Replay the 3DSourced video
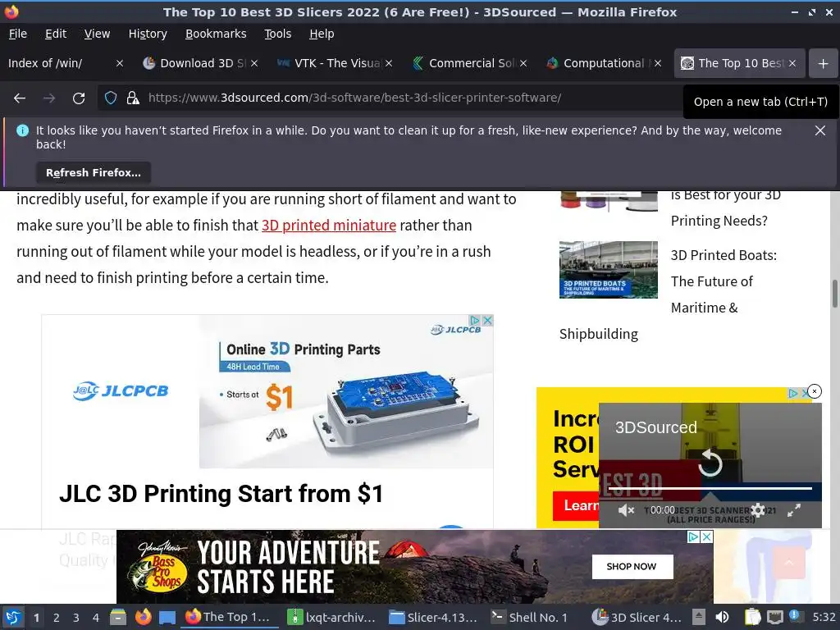 coord(710,463)
